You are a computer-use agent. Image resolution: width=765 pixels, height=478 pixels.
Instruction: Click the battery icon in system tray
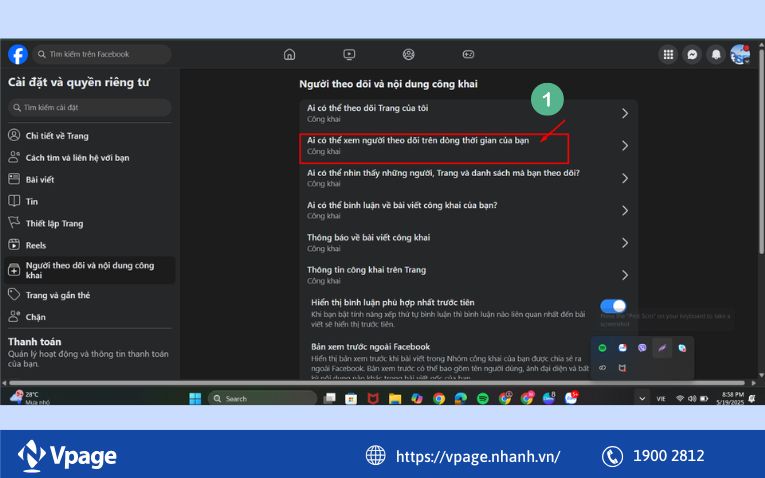point(704,398)
